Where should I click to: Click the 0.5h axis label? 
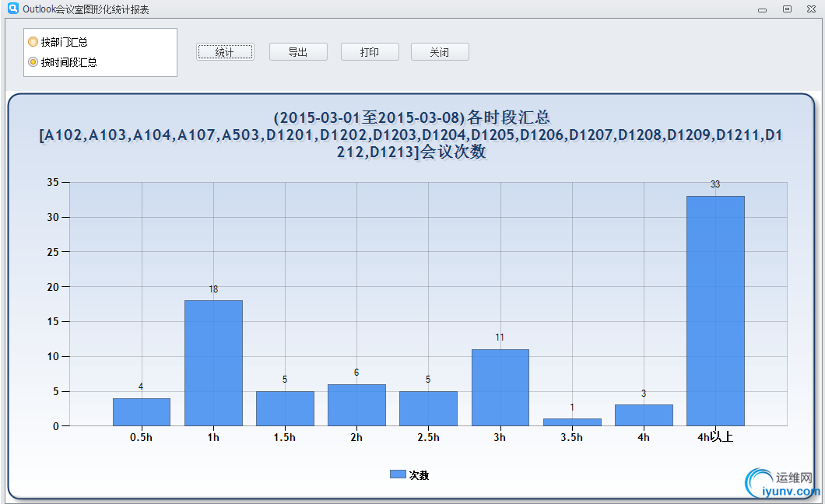click(x=141, y=437)
